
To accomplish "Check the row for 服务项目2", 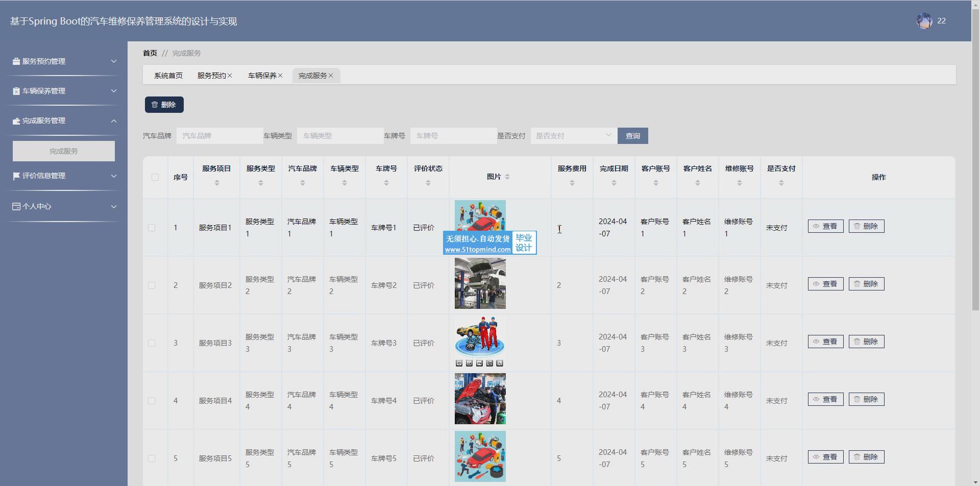I will click(x=152, y=285).
